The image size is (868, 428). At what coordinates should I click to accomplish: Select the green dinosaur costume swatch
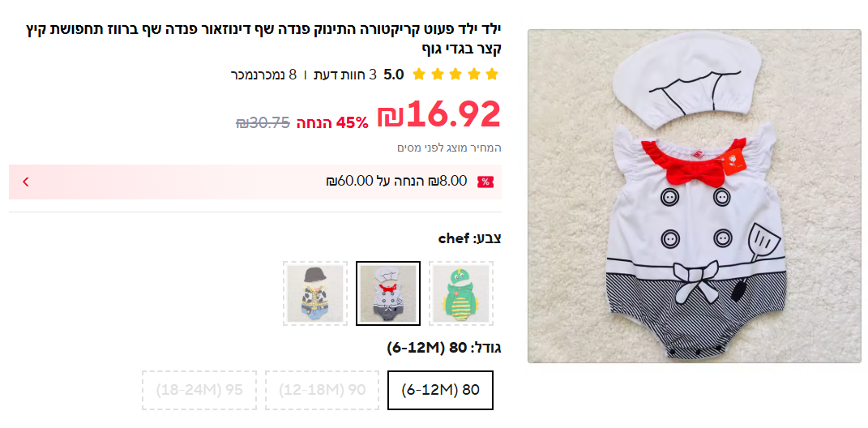(x=461, y=293)
